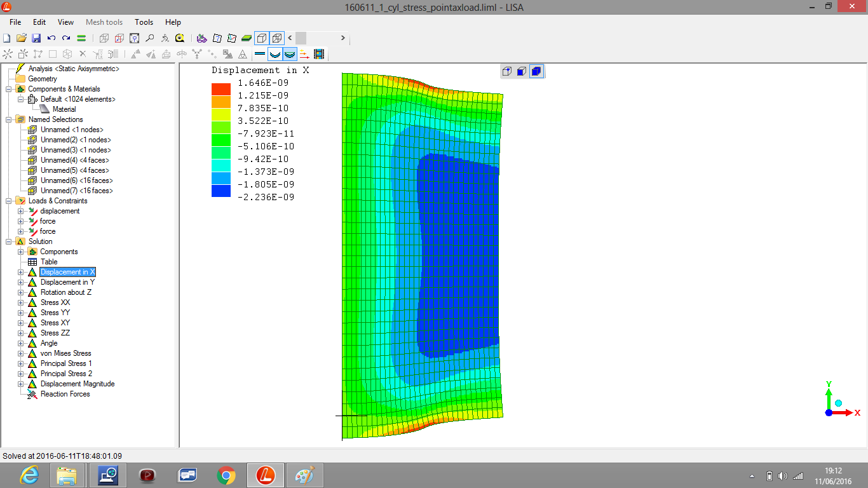Image resolution: width=868 pixels, height=488 pixels.
Task: Click the Save floppy disk icon
Action: pos(36,38)
